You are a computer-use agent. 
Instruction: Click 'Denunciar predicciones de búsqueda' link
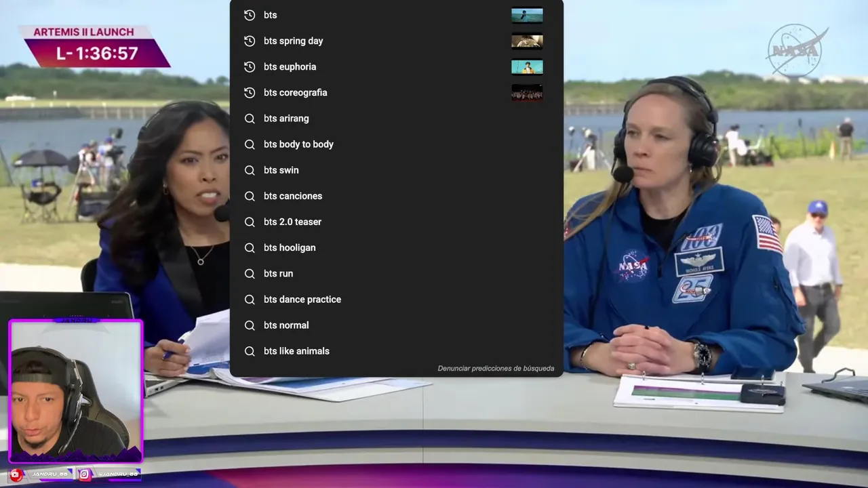point(496,369)
